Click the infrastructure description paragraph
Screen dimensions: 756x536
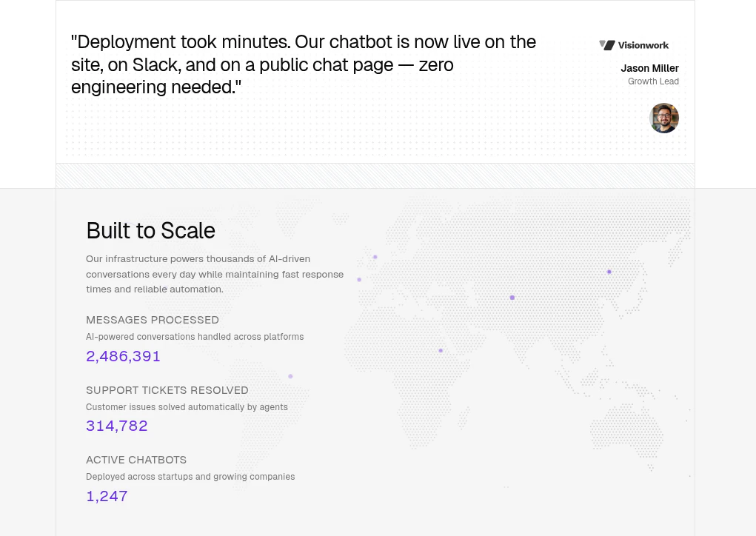click(x=215, y=274)
